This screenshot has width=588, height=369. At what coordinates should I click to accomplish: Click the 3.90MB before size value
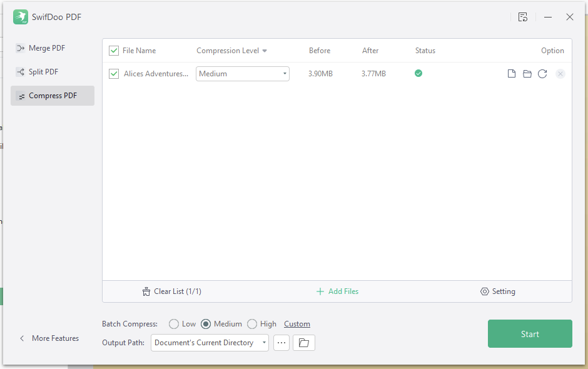click(x=320, y=74)
